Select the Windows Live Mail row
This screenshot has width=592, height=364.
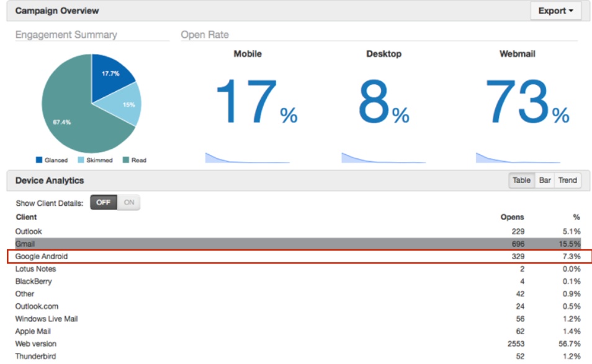(x=298, y=319)
